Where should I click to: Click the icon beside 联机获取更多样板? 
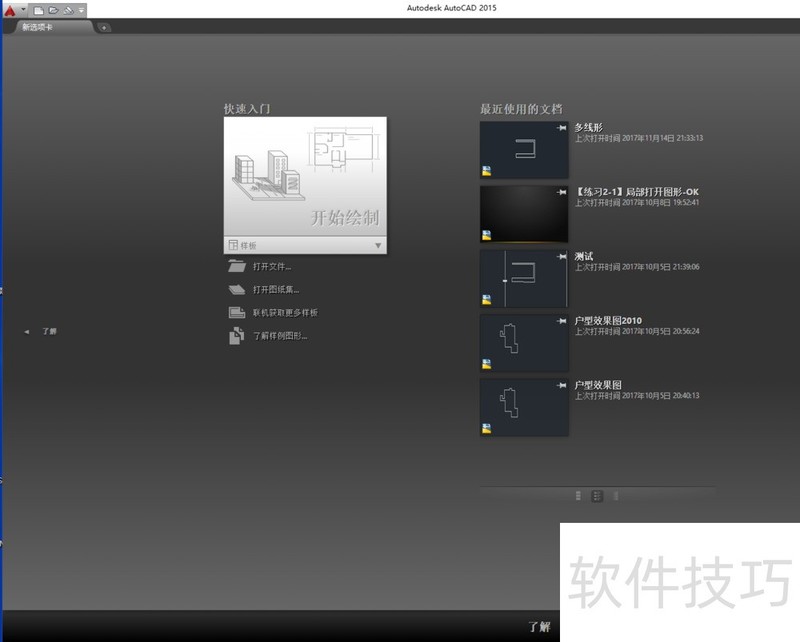point(236,312)
